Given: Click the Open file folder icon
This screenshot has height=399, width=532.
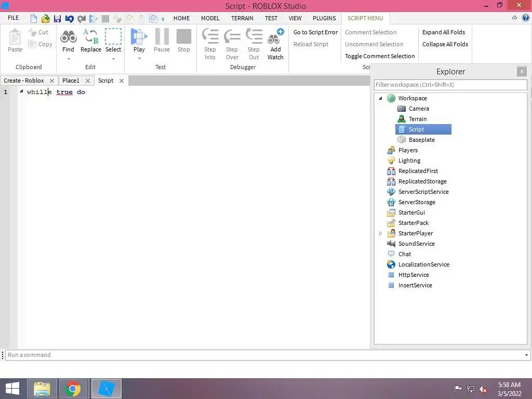Looking at the screenshot, I should pyautogui.click(x=46, y=18).
